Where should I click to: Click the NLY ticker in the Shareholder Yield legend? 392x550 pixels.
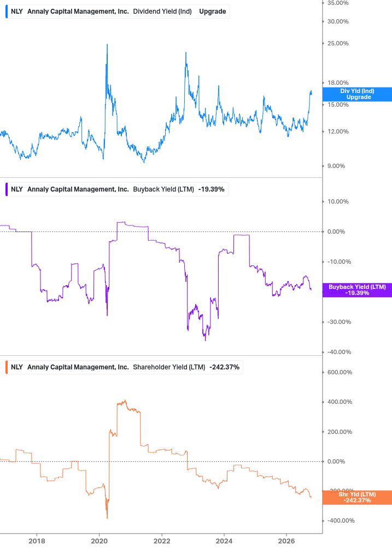point(17,367)
